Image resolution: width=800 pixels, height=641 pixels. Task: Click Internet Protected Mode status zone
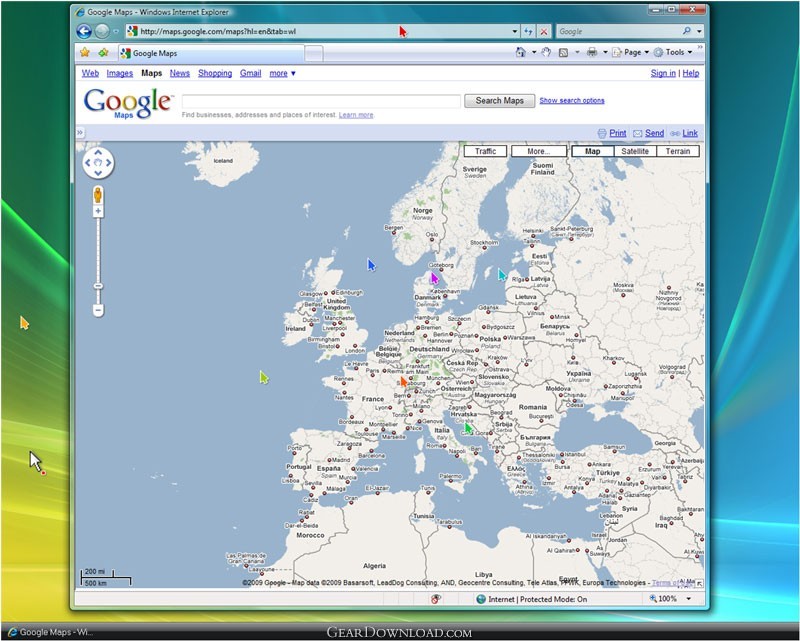click(532, 599)
